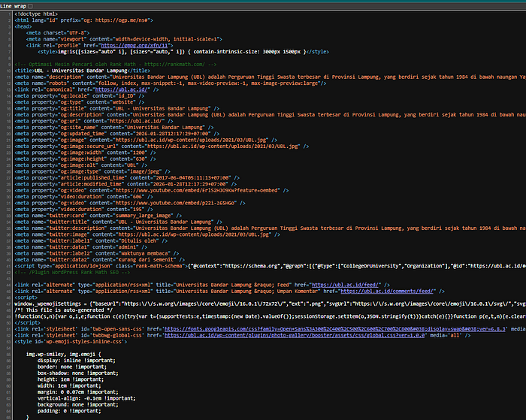Click the meta name="description" line
This screenshot has height=420, width=526.
pyautogui.click(x=270, y=77)
